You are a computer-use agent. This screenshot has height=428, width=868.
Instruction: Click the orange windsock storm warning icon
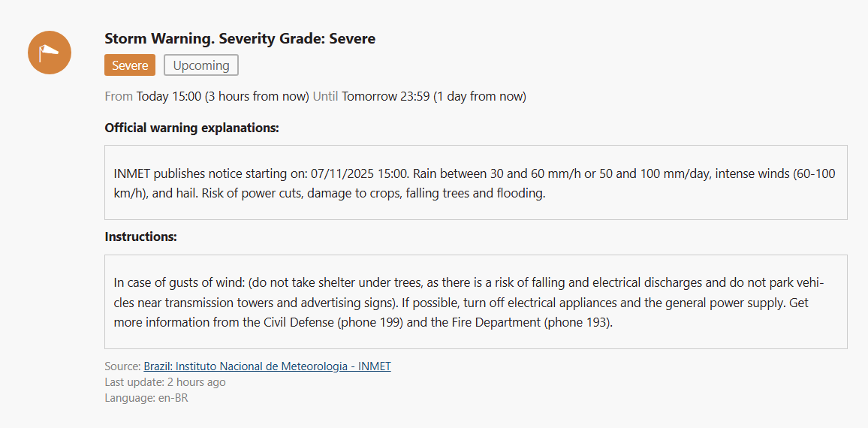[50, 53]
